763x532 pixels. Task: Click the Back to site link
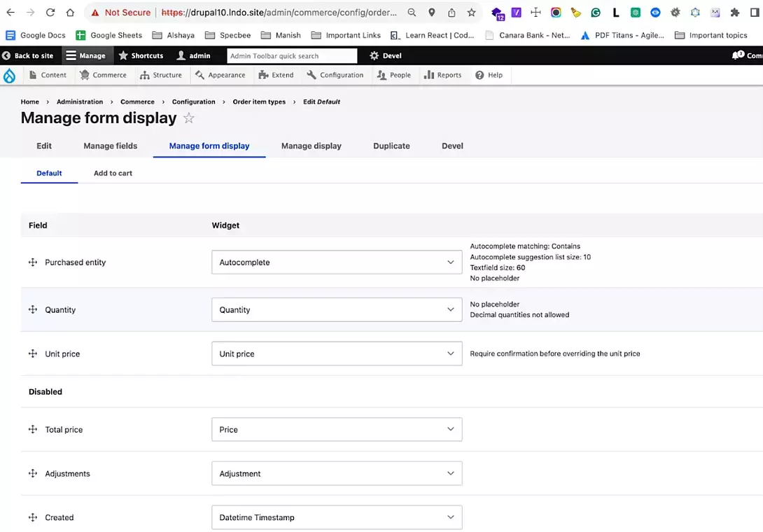(x=30, y=55)
